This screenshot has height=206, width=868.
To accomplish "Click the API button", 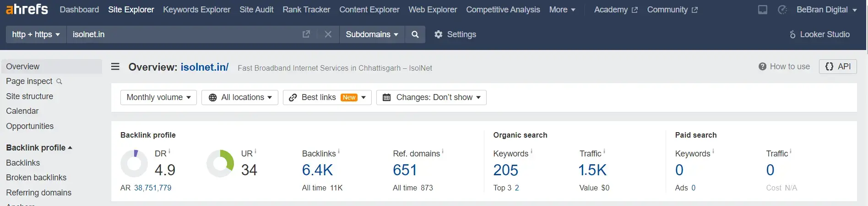I will pos(838,67).
